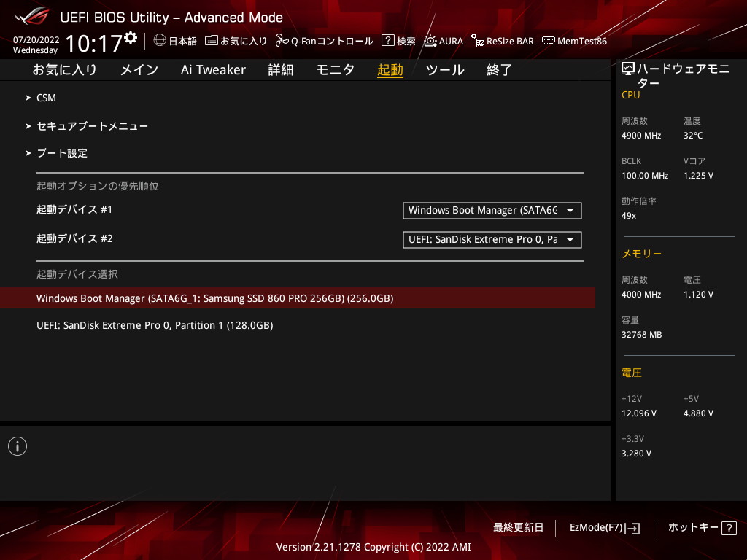Click CPU temperature 32°C value
The height and width of the screenshot is (560, 747).
693,135
